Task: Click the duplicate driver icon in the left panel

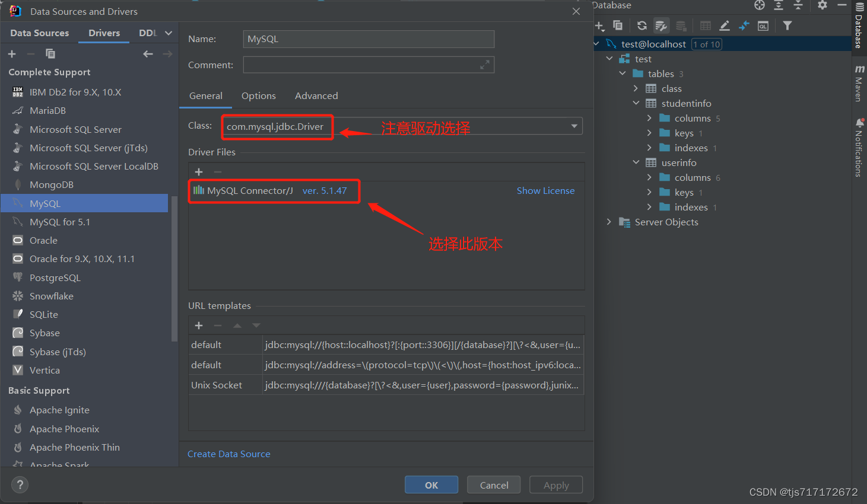Action: click(x=50, y=54)
